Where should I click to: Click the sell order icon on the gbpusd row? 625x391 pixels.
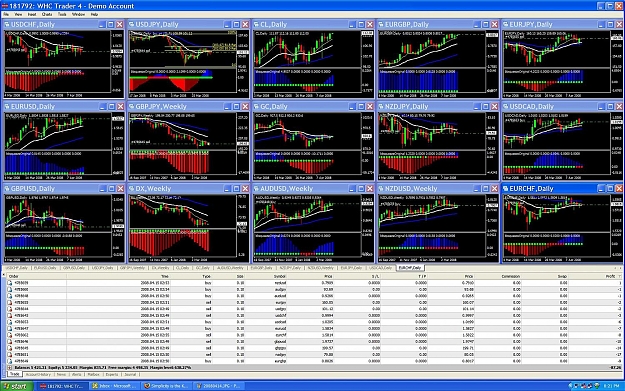coord(10,342)
